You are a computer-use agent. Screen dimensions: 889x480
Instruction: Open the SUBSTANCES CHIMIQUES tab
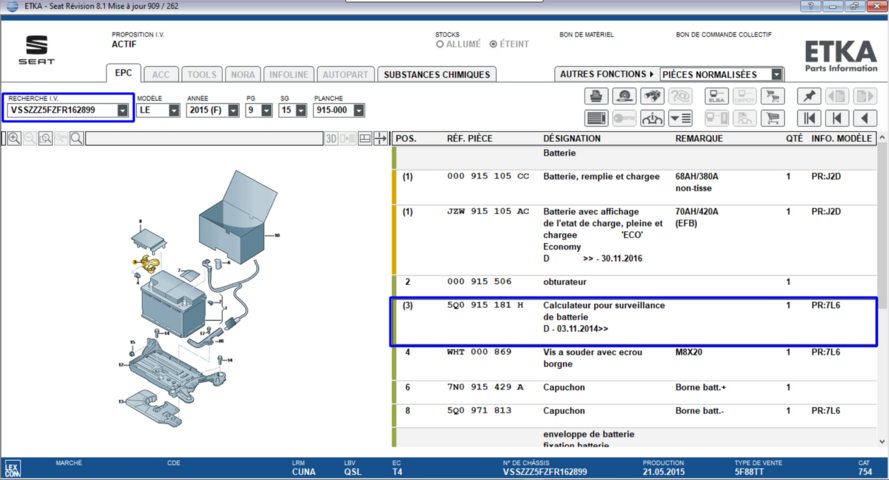click(437, 75)
